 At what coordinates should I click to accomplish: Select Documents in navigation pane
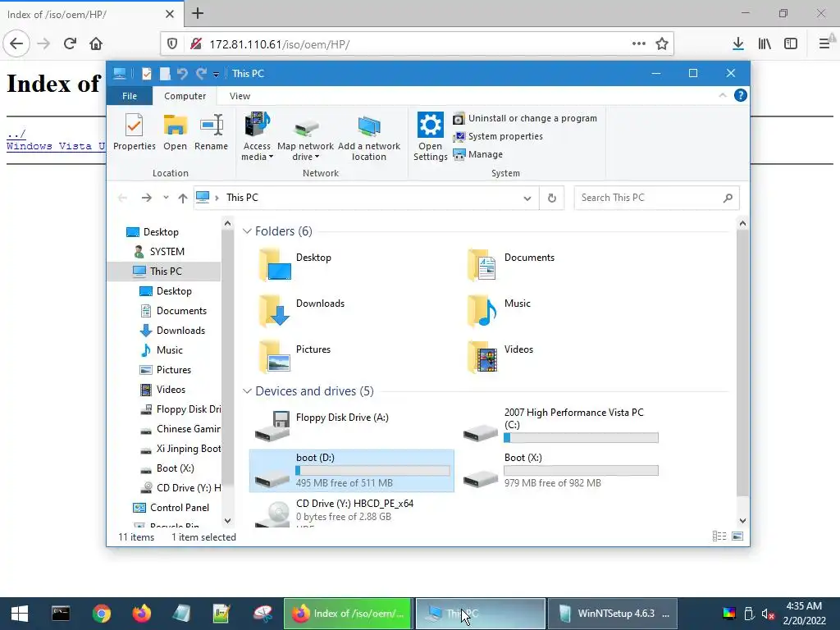pos(181,311)
